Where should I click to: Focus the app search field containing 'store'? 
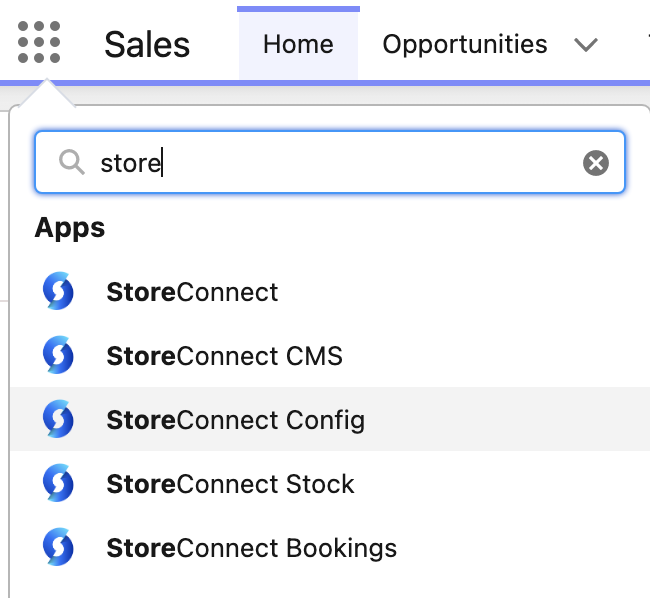click(x=330, y=162)
